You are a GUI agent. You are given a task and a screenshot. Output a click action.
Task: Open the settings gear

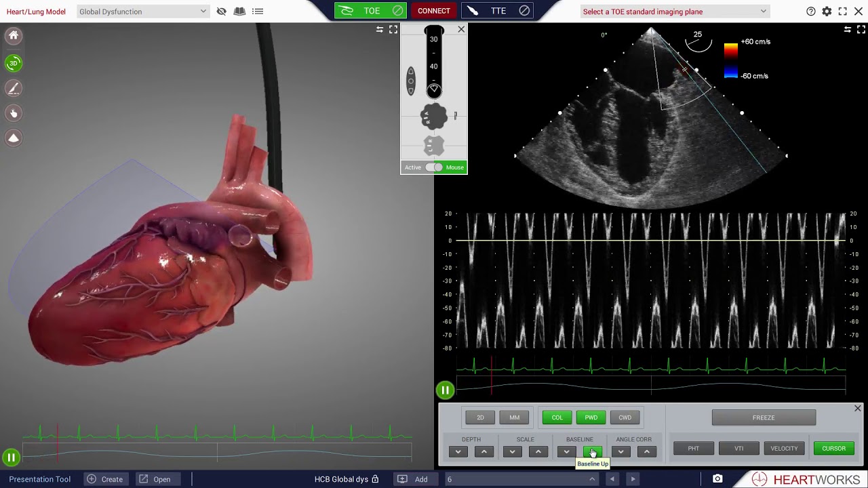click(x=827, y=12)
